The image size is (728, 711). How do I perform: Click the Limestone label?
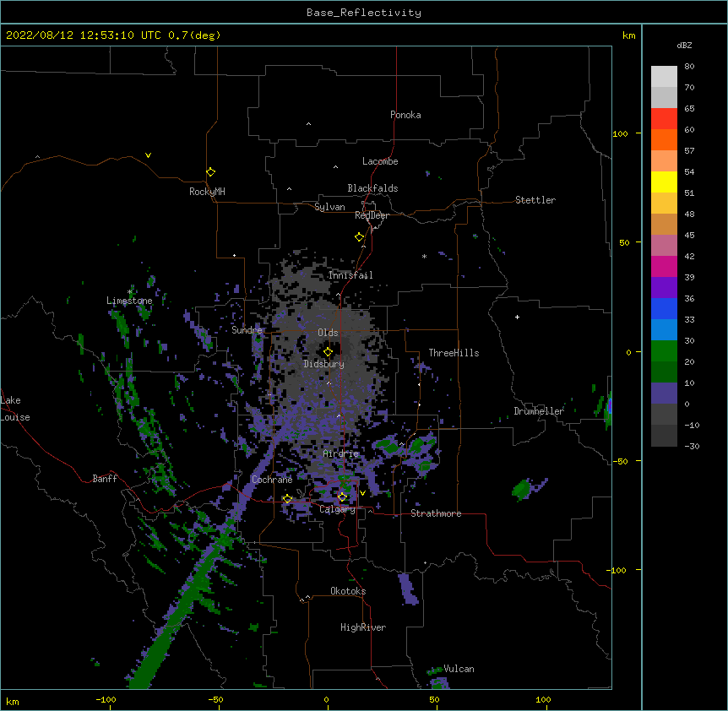[129, 301]
